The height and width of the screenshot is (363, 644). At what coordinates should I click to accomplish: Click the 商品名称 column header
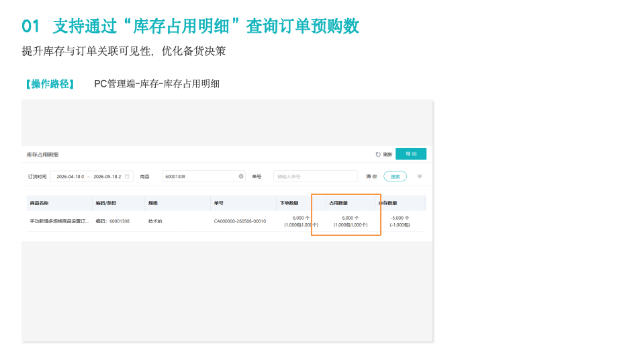coord(39,203)
